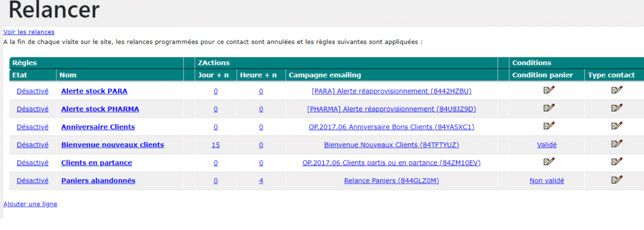
Task: Edit Jour + n value for Alerte stock PARA
Action: pos(216,91)
